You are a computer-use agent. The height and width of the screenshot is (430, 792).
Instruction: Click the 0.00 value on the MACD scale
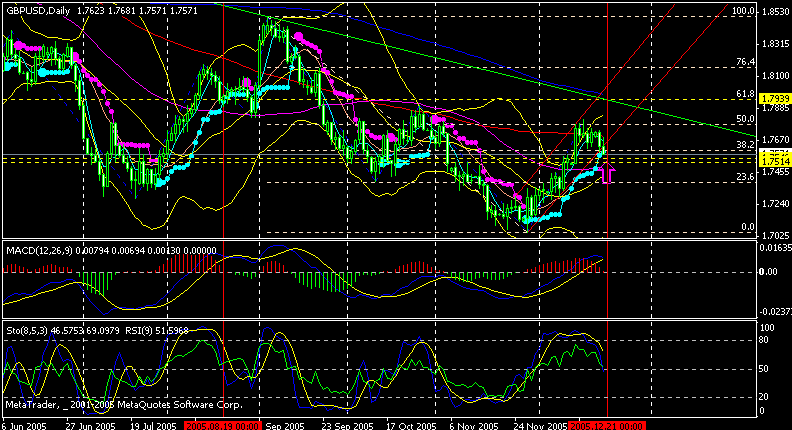point(768,272)
